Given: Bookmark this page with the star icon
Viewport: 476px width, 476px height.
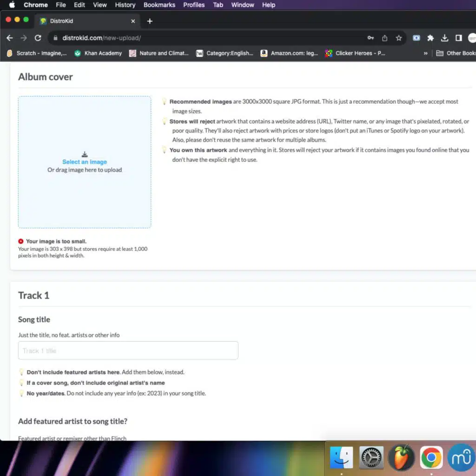Looking at the screenshot, I should [x=398, y=38].
